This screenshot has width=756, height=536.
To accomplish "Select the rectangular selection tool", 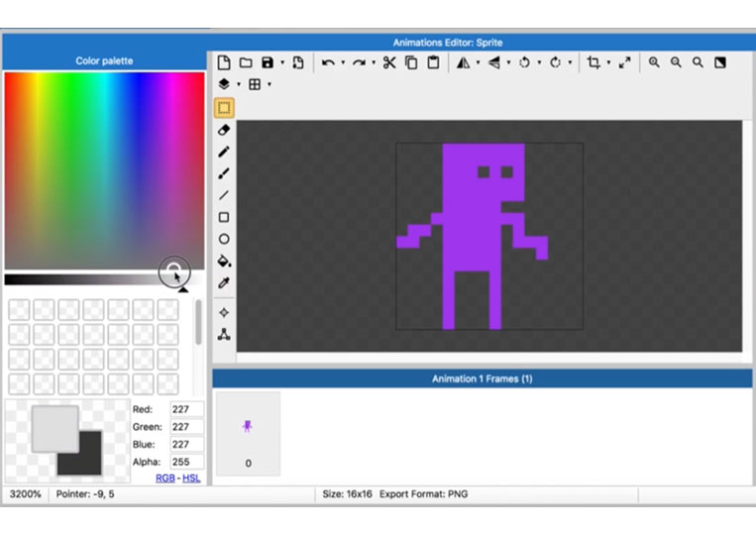I will point(224,108).
